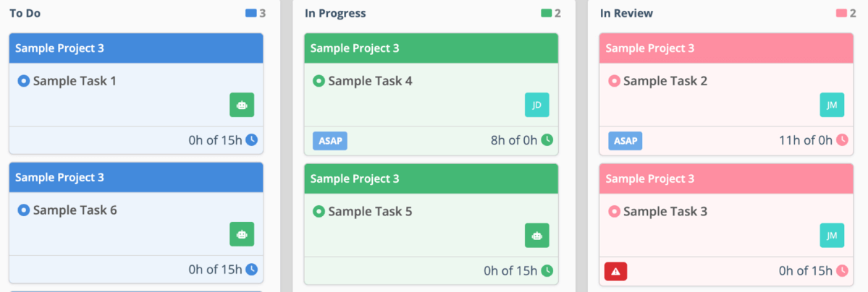Click the Sample Project 3 header above Sample Task 4
The width and height of the screenshot is (868, 292).
click(x=431, y=48)
